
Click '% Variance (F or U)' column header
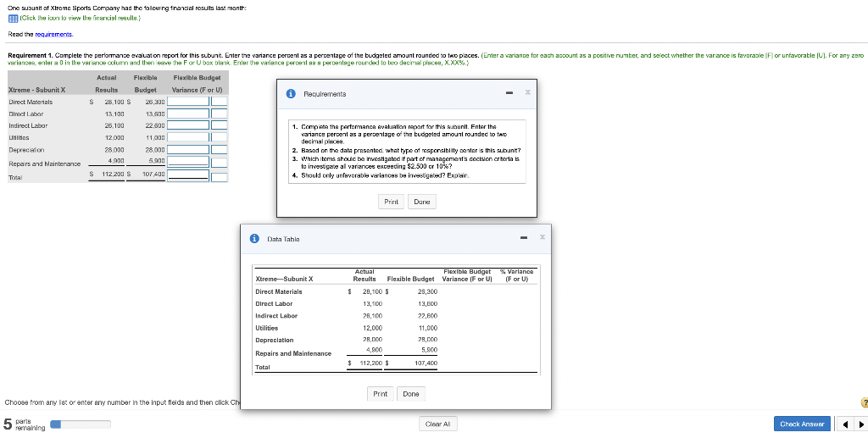click(x=516, y=275)
